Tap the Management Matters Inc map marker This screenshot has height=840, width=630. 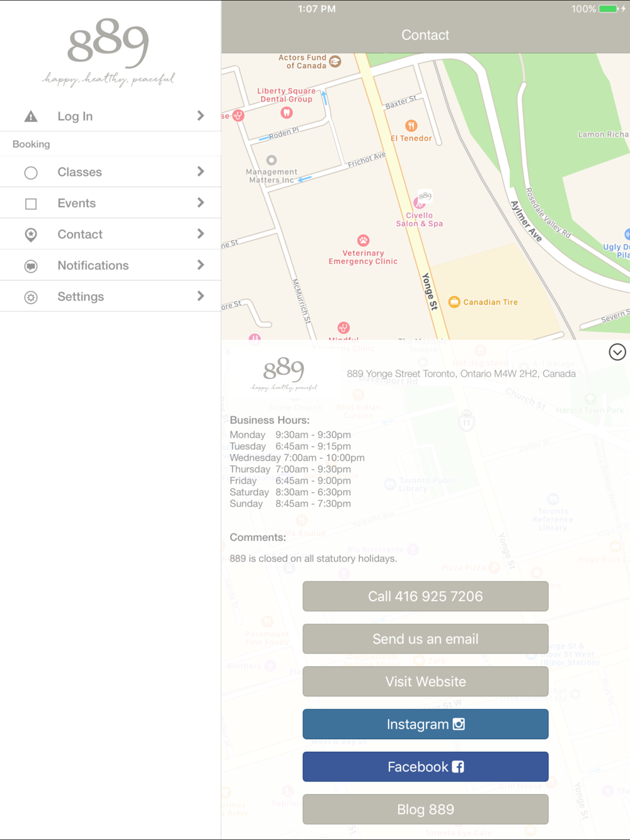[272, 160]
